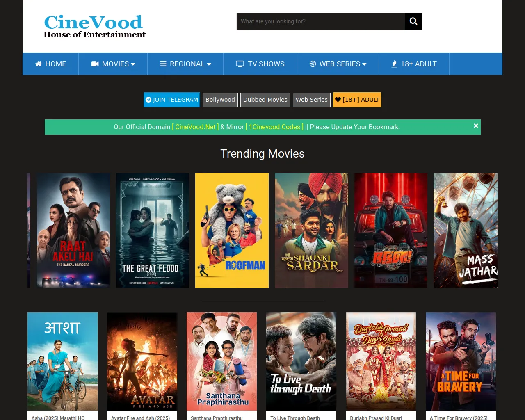Click the 'Santhana Prapthirasthu' title text
The image size is (525, 420).
click(x=217, y=418)
